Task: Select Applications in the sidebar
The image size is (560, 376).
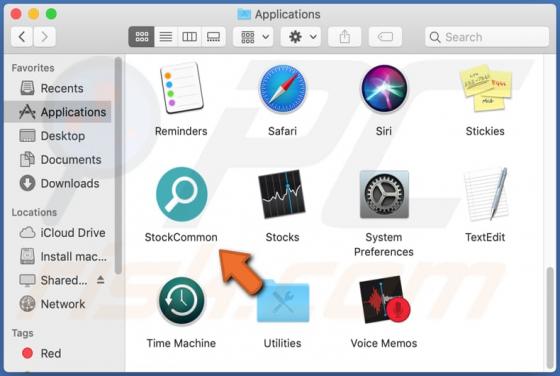Action: tap(58, 112)
